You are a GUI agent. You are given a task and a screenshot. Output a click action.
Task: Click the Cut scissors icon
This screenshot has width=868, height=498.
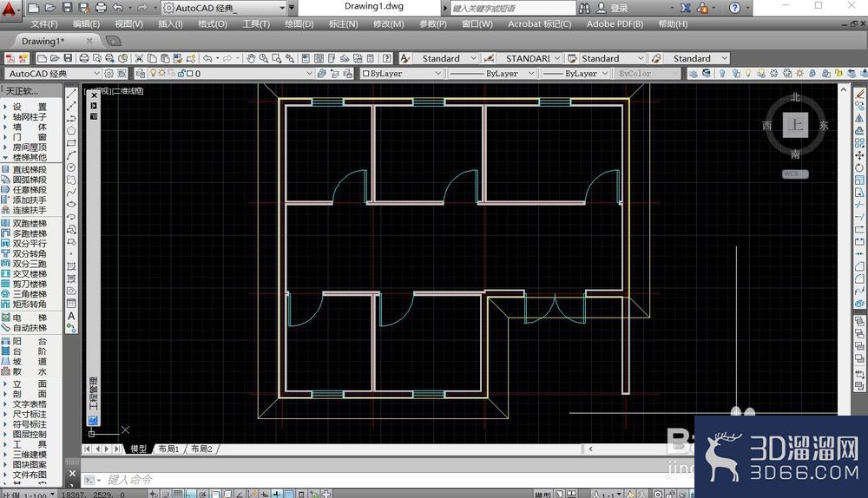(139, 58)
